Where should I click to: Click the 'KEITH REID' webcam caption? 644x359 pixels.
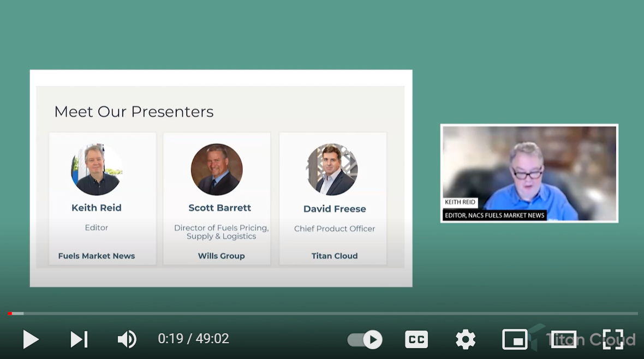click(x=460, y=202)
